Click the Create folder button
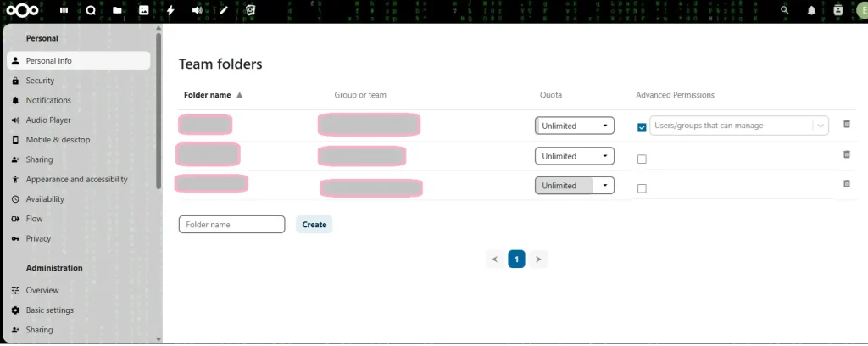868x346 pixels. 314,224
